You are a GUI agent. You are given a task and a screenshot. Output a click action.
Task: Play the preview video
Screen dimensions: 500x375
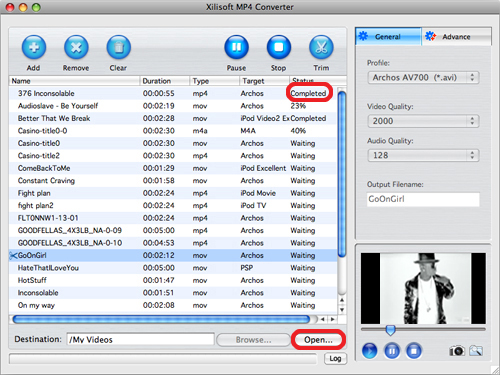tap(369, 351)
